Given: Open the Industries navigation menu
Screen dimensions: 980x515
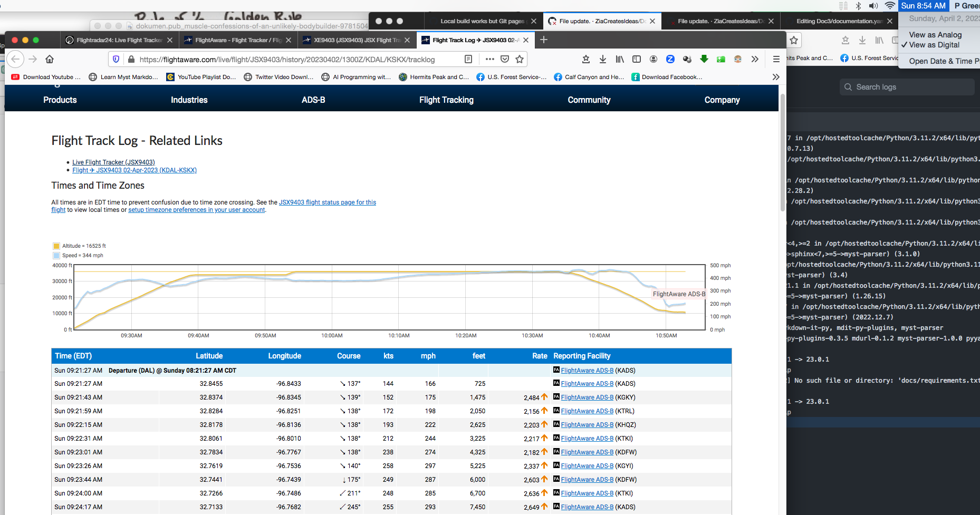Looking at the screenshot, I should (x=189, y=100).
